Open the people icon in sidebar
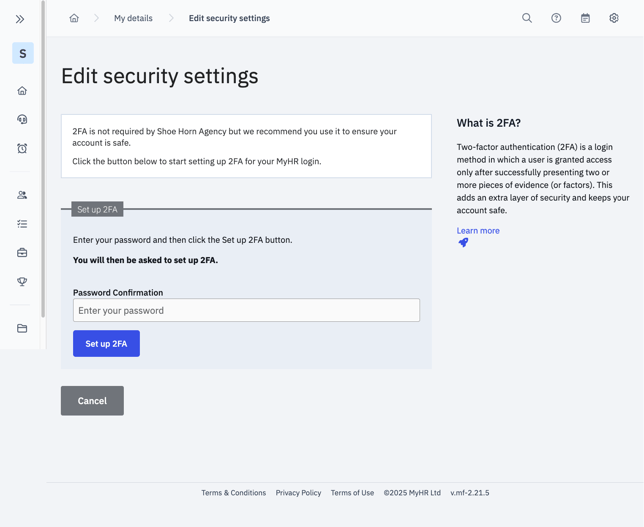The height and width of the screenshot is (527, 644). coord(22,195)
